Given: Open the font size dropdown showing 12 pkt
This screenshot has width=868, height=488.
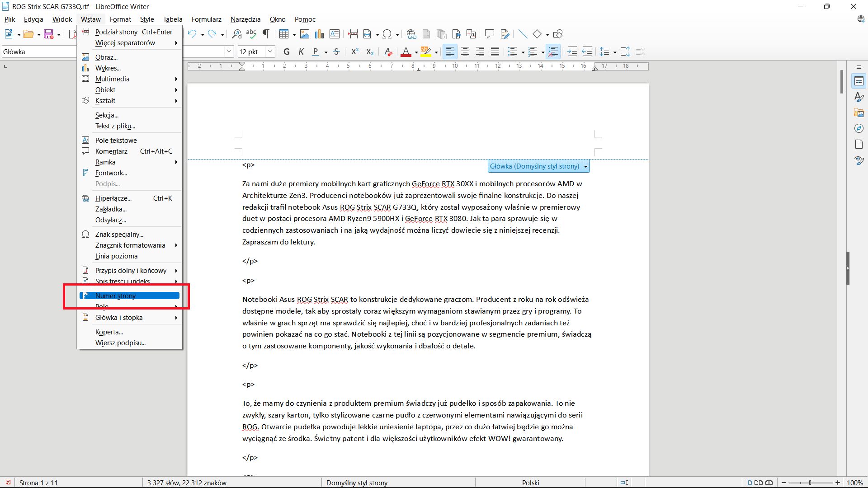Looking at the screenshot, I should 270,52.
